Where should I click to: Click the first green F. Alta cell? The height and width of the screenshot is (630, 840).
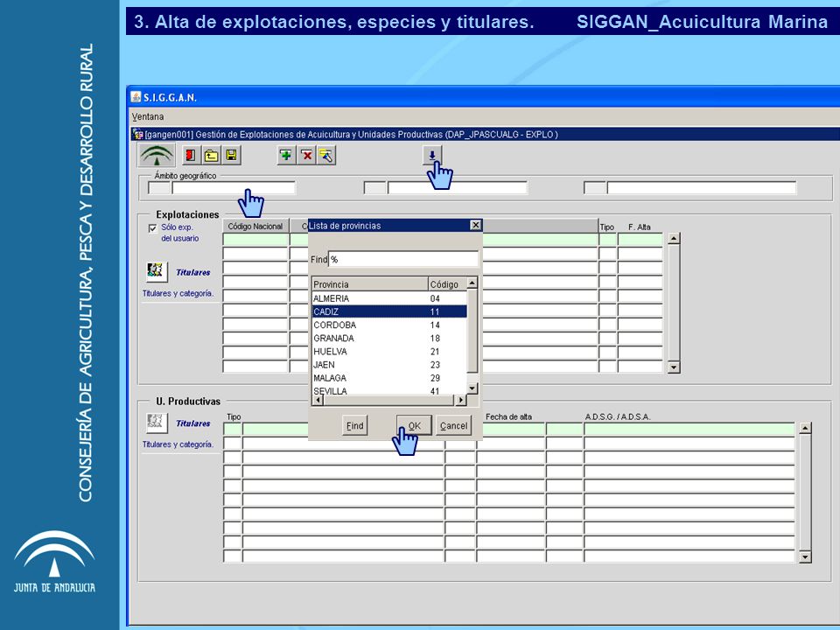(x=640, y=240)
